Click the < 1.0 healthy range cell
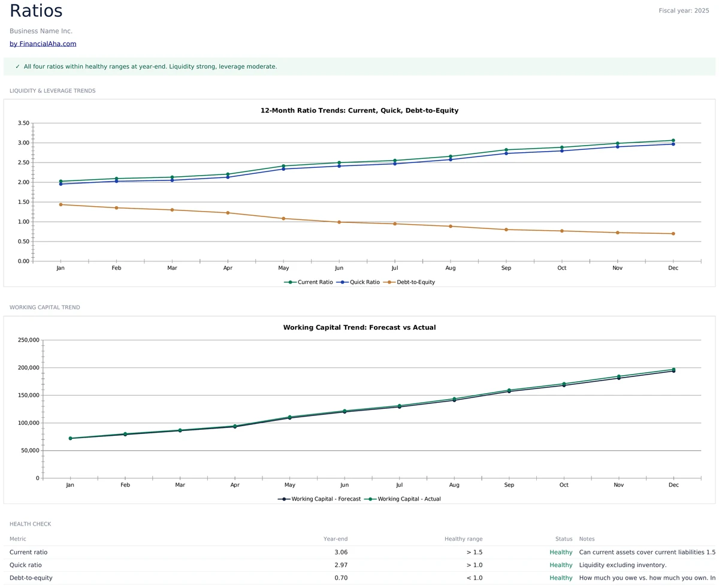 click(475, 578)
